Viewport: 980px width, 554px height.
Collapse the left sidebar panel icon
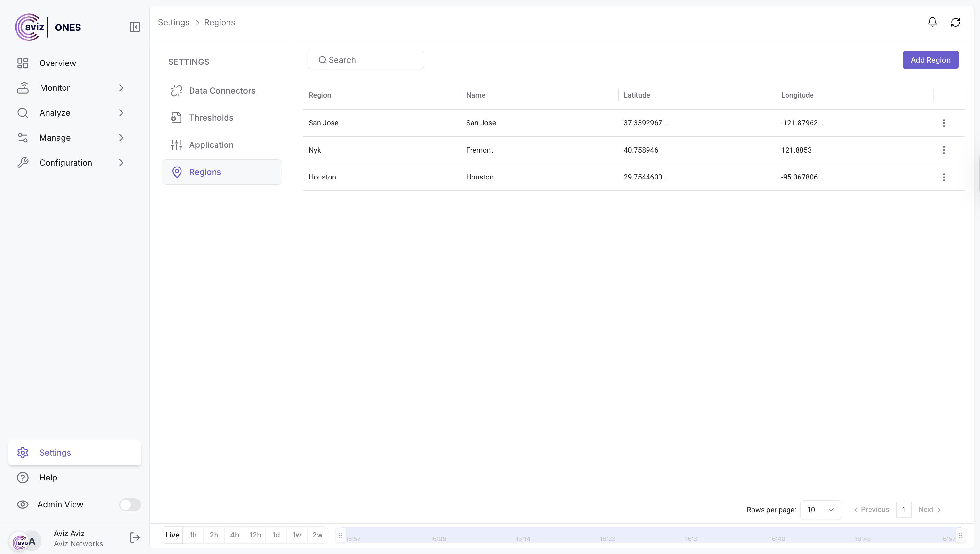[x=135, y=27]
